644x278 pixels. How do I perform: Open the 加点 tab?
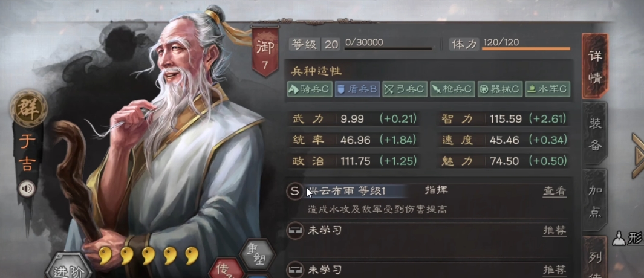point(594,201)
